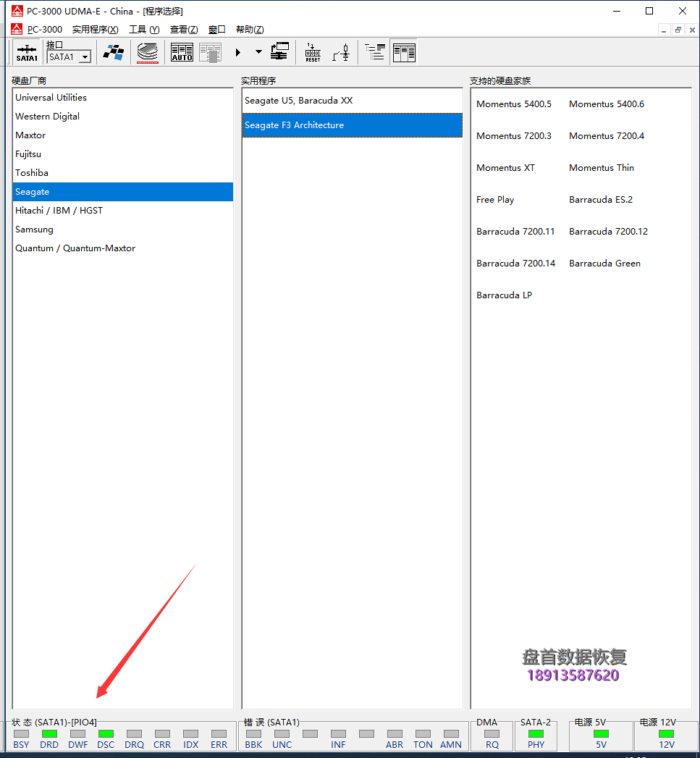Click the grayed-out chip table toolbar icon

point(211,52)
